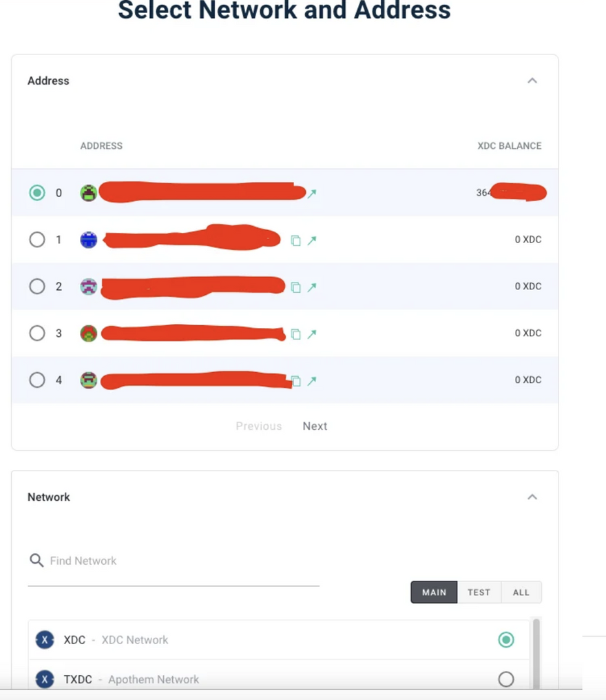Choose the TXDC Apothem Network radio button
This screenshot has width=606, height=700.
[x=505, y=679]
